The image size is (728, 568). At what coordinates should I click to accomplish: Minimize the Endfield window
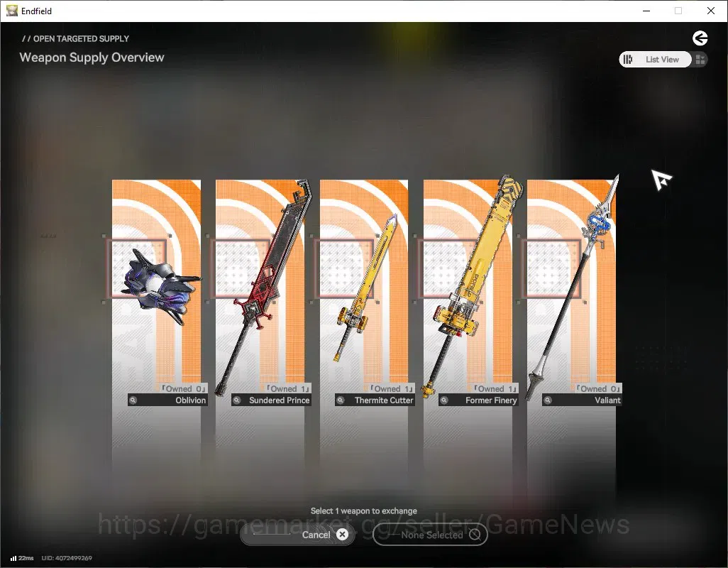pos(646,11)
